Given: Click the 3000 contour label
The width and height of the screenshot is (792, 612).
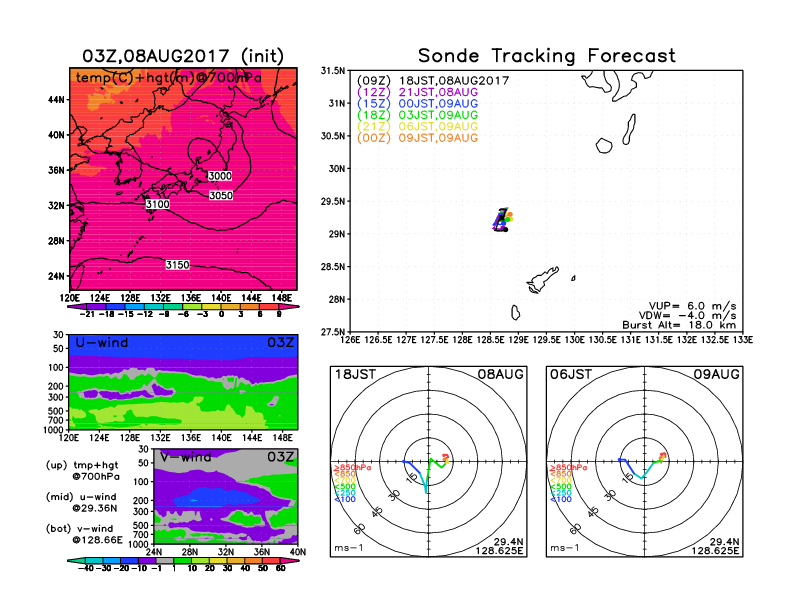Looking at the screenshot, I should coord(220,176).
